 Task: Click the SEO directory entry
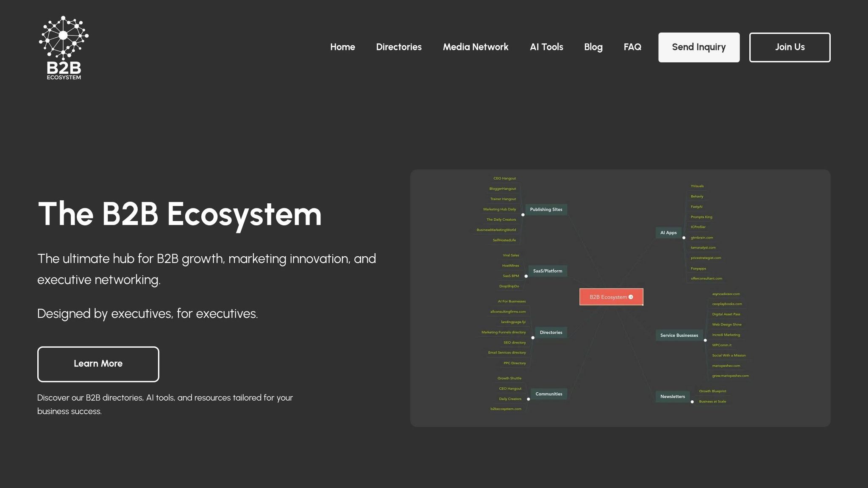[515, 343]
